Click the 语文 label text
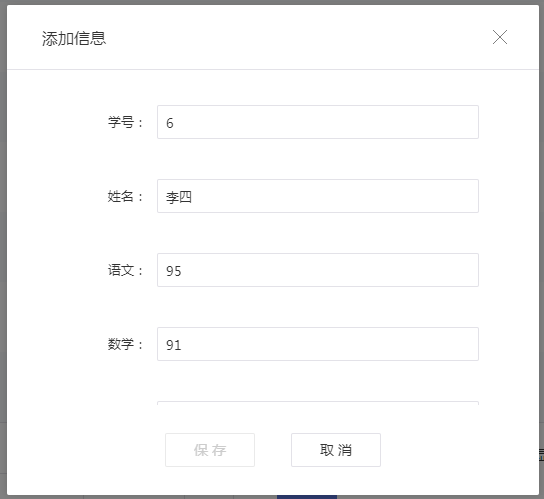Viewport: 544px width, 499px height. click(x=121, y=270)
